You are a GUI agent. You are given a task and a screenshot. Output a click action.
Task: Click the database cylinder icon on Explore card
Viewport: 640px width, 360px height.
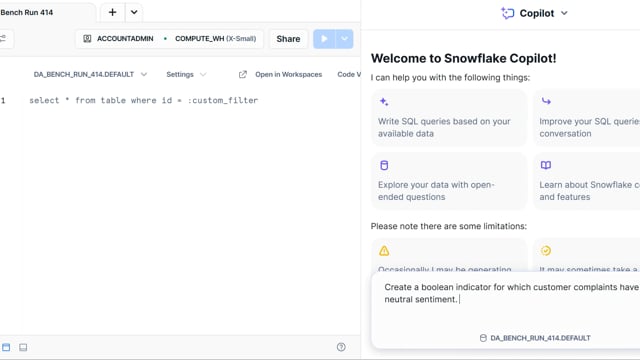click(384, 165)
